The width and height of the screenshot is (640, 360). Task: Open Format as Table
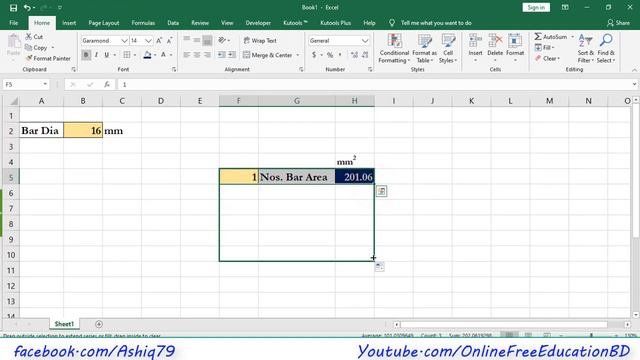(424, 49)
